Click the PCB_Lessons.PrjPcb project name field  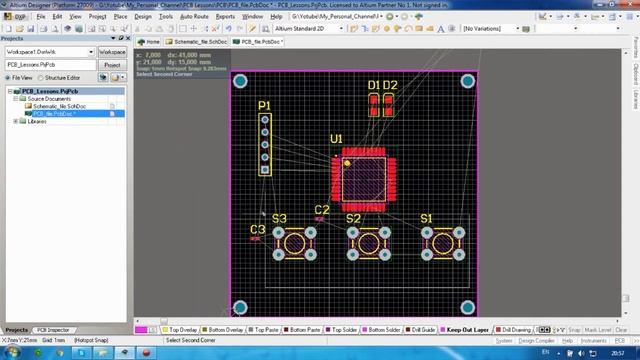pos(51,65)
